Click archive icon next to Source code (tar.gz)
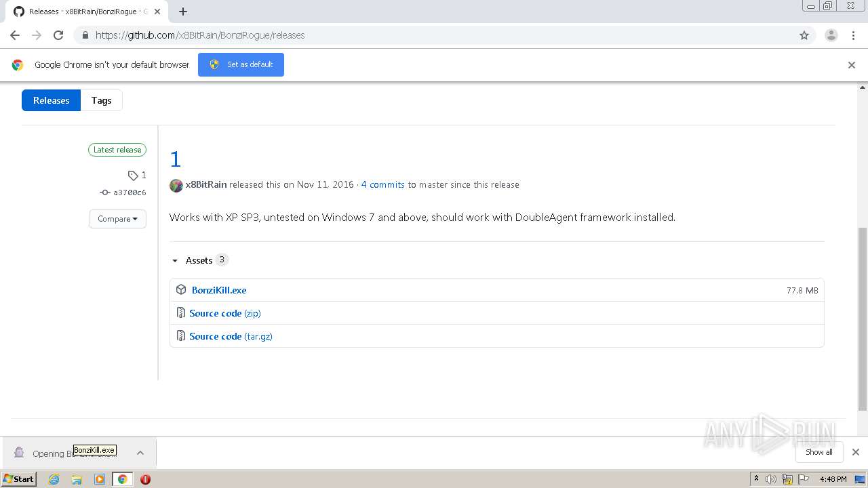 coord(180,335)
